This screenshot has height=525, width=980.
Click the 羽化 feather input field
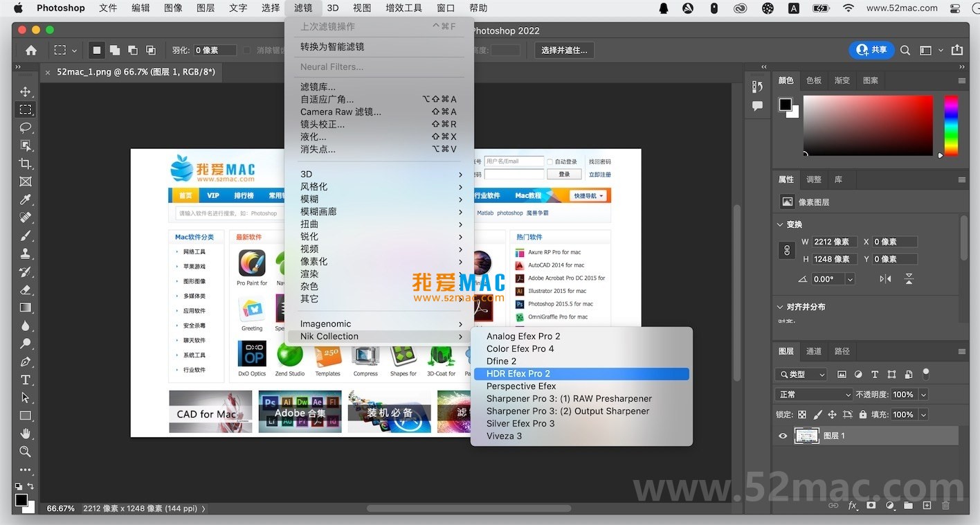215,50
